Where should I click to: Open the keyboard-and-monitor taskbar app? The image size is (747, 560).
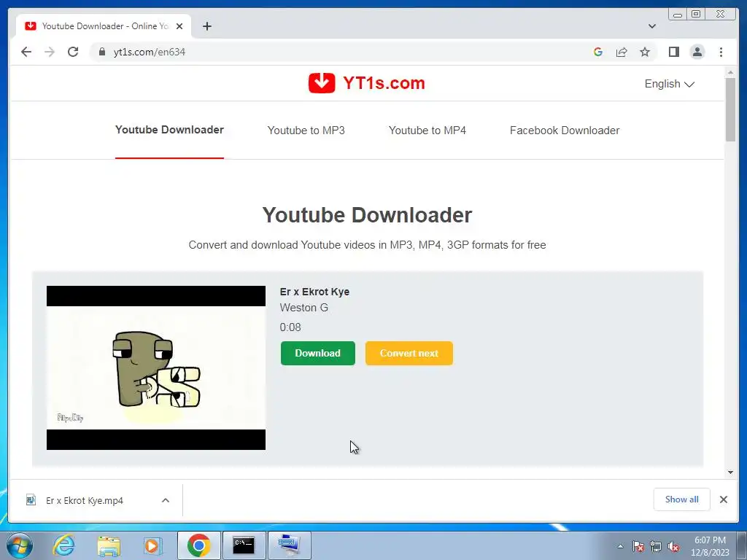pos(289,545)
